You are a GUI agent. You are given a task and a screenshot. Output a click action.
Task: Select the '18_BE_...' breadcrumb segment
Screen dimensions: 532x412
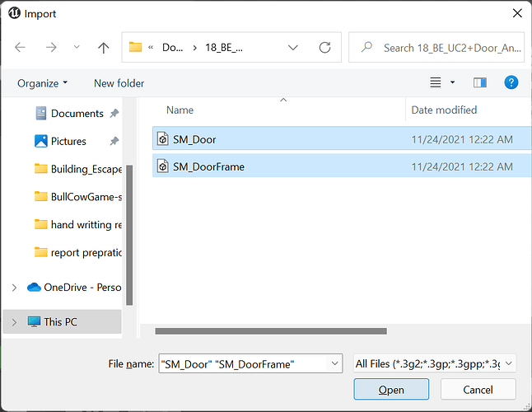224,48
